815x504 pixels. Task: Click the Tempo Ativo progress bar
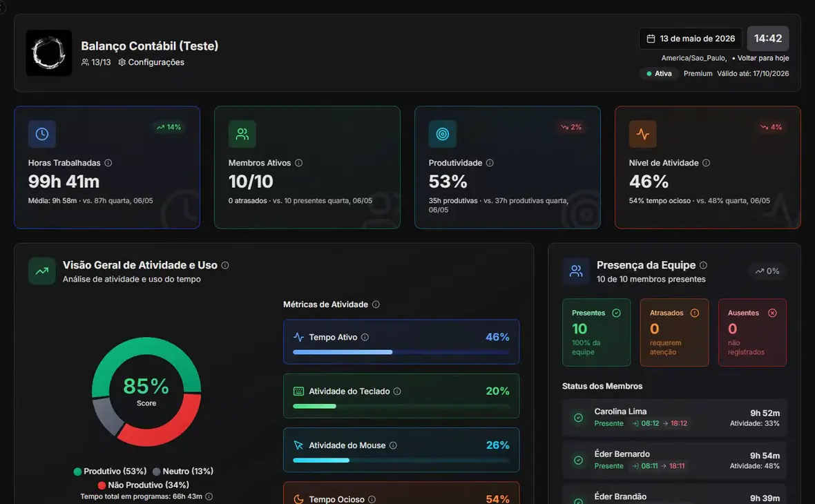[401, 352]
